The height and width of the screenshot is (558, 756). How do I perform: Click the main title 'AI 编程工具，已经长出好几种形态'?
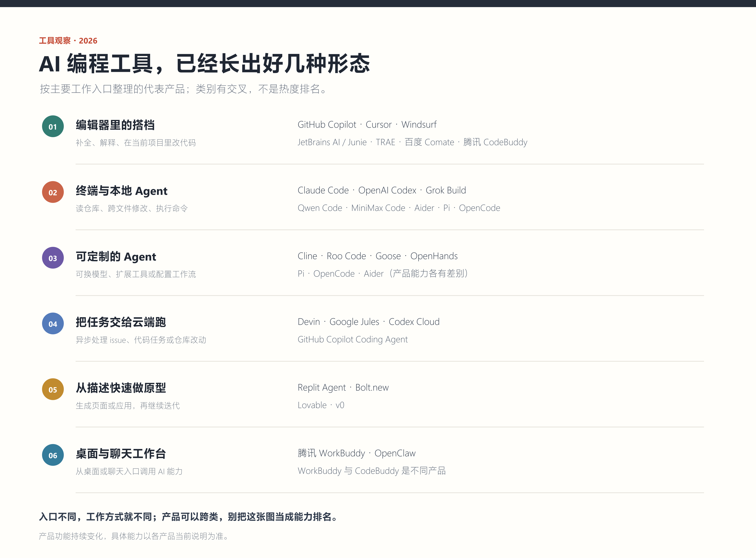pyautogui.click(x=205, y=64)
